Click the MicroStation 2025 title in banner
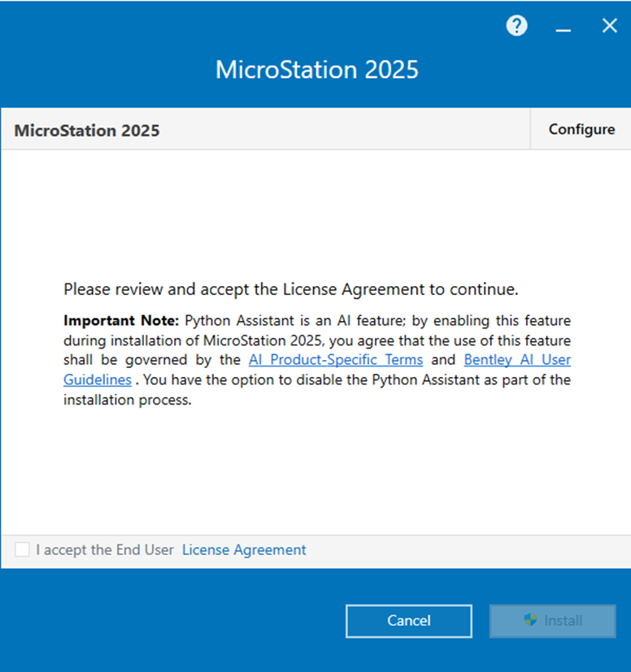 coord(316,69)
